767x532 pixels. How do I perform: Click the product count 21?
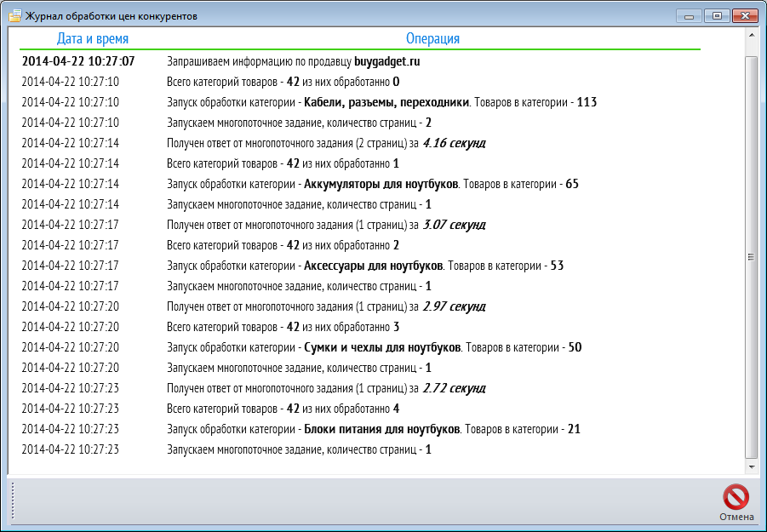574,429
